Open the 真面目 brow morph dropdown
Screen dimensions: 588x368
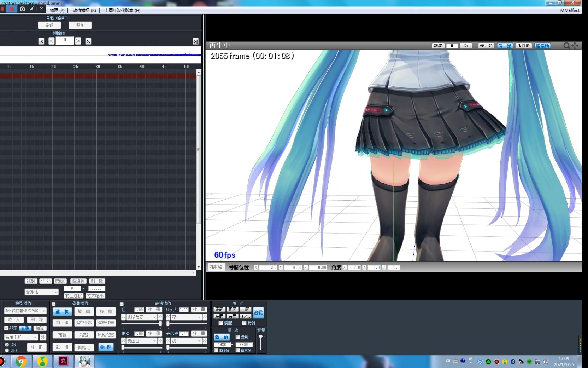[142, 341]
